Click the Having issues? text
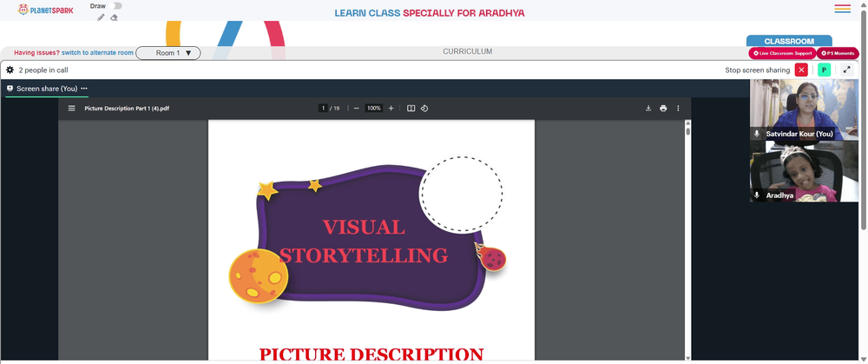 pos(36,53)
